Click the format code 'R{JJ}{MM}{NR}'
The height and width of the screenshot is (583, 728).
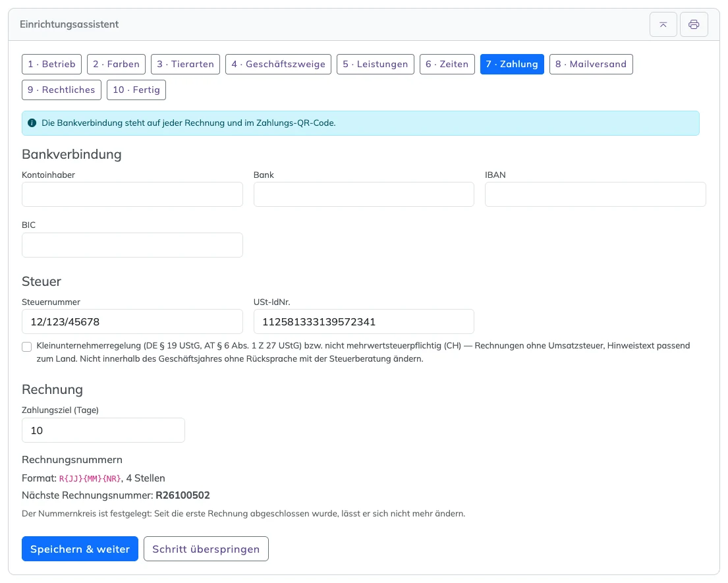90,478
